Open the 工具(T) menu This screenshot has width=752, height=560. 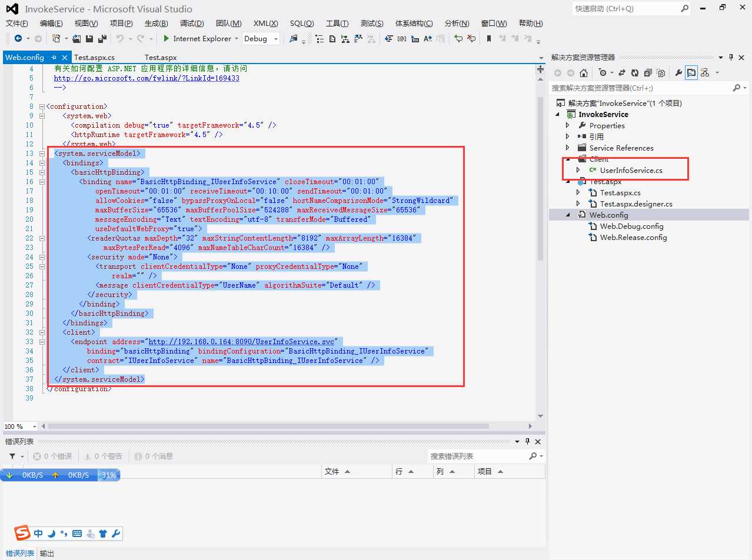tap(337, 24)
